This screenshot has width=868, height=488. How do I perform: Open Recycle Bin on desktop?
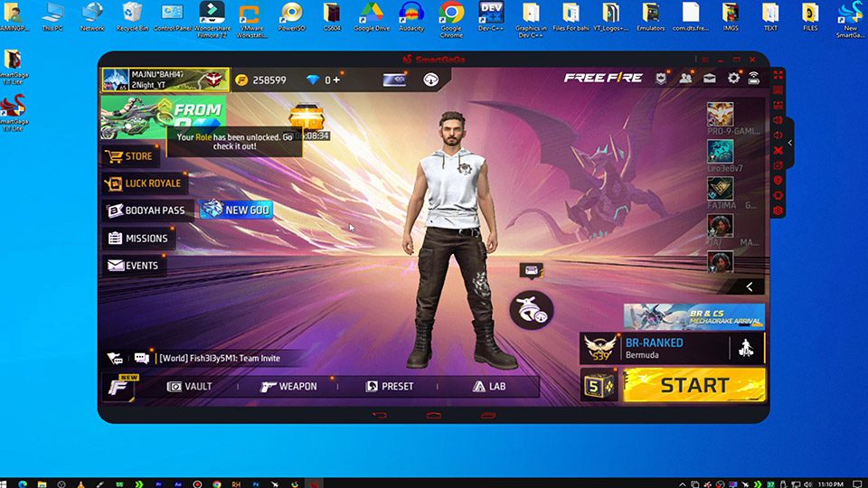coord(132,16)
